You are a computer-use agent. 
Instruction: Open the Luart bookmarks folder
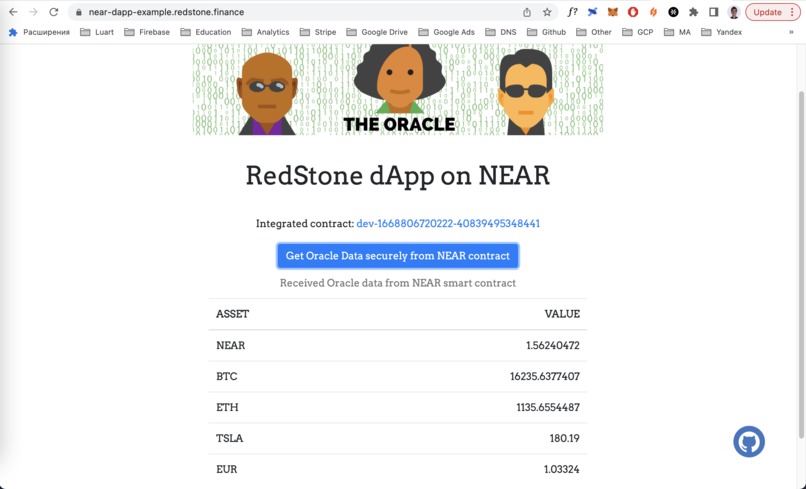tap(97, 32)
